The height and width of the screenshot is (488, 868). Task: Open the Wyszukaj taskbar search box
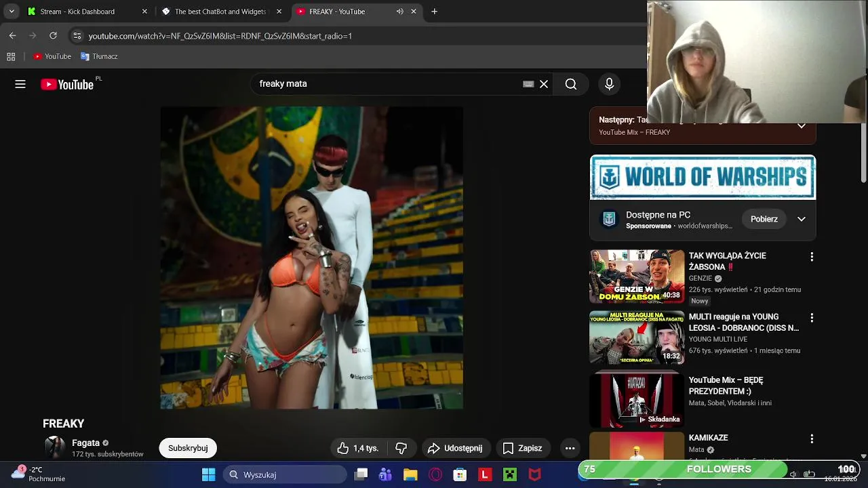(x=285, y=474)
